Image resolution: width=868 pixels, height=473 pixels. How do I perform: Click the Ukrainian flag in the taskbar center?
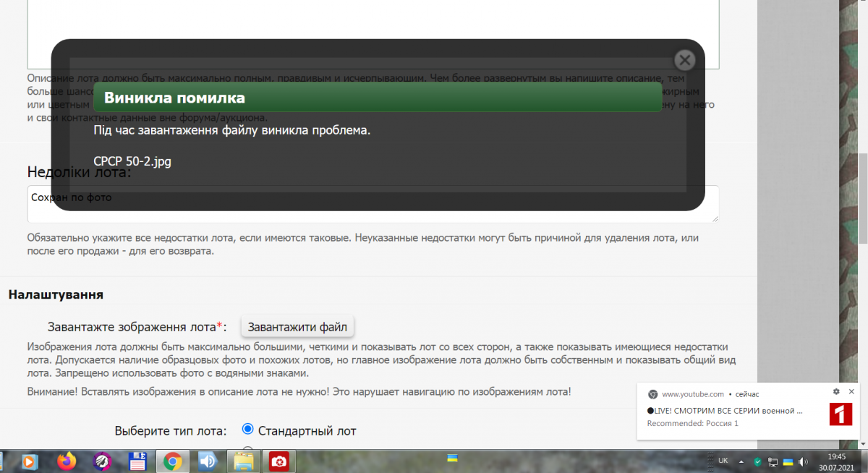tap(453, 458)
